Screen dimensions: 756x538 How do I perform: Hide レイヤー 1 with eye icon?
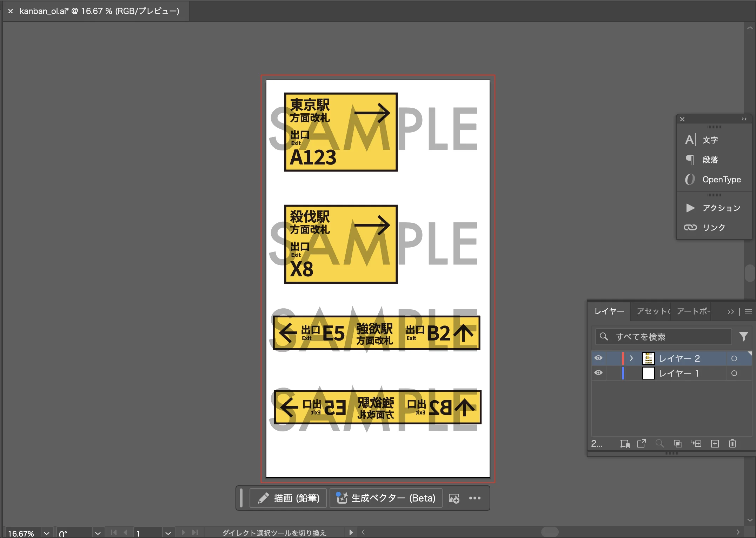click(x=598, y=373)
